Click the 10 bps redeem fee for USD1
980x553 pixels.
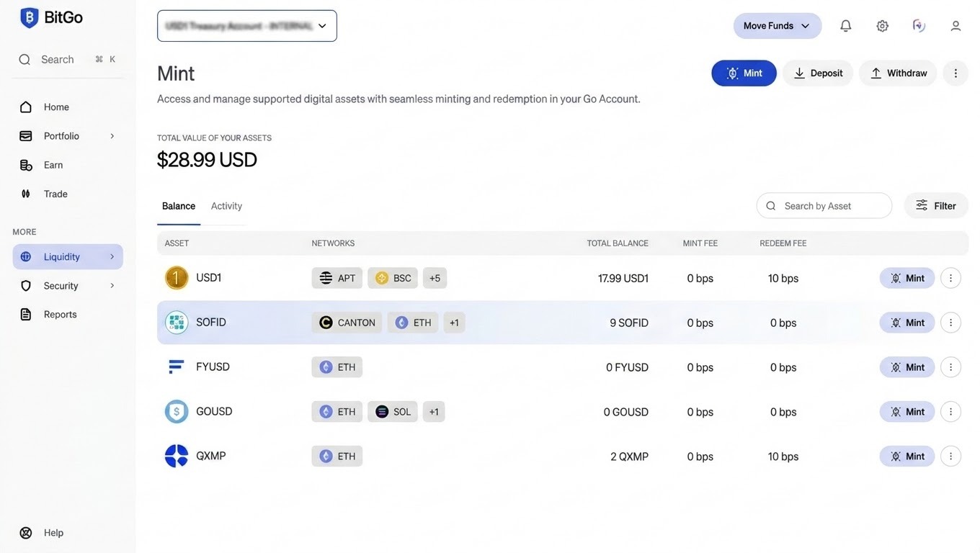tap(783, 279)
